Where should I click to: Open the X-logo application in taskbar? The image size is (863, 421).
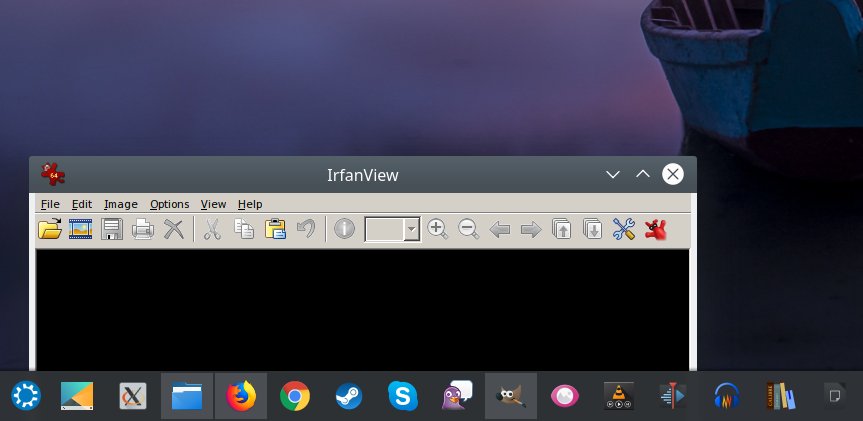(x=133, y=396)
